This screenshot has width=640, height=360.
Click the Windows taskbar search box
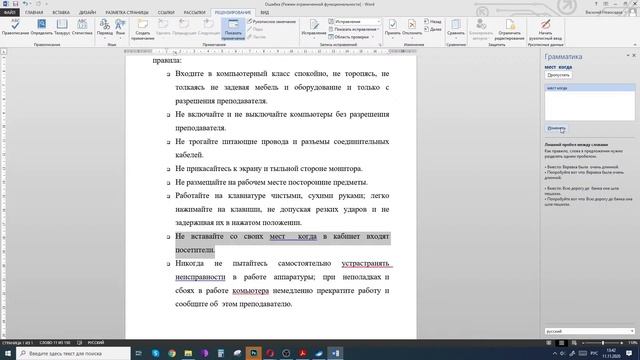pyautogui.click(x=73, y=353)
